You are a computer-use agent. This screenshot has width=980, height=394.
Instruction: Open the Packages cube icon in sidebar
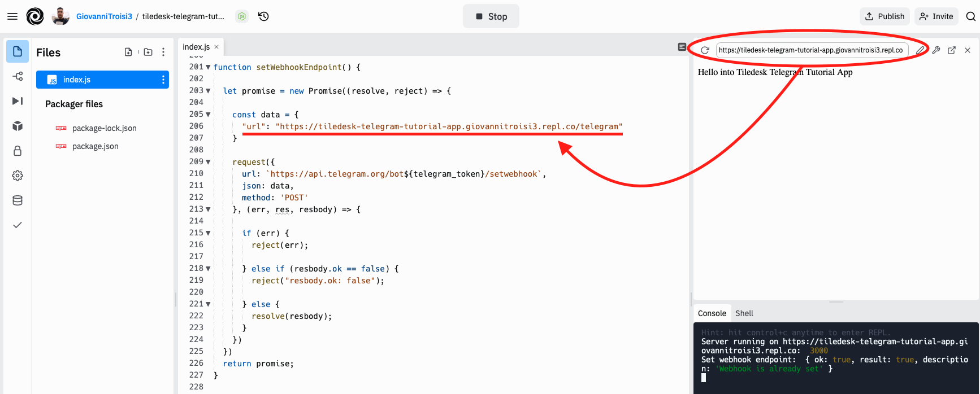tap(18, 126)
